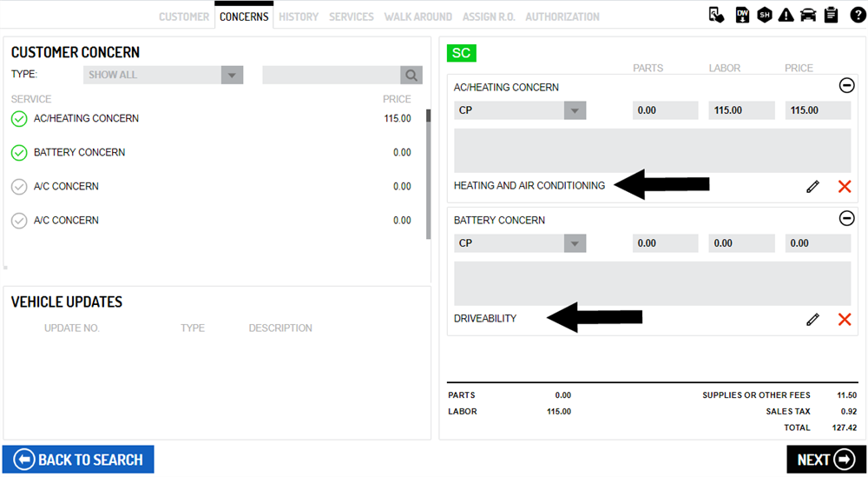This screenshot has width=868, height=477.
Task: Open the clipboard icon in top toolbar
Action: coord(831,15)
